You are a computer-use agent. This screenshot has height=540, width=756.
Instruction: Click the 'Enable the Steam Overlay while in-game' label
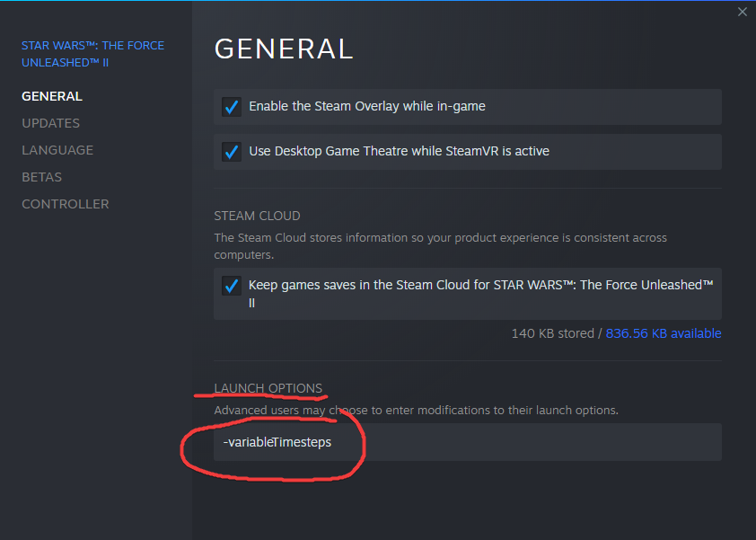[367, 106]
